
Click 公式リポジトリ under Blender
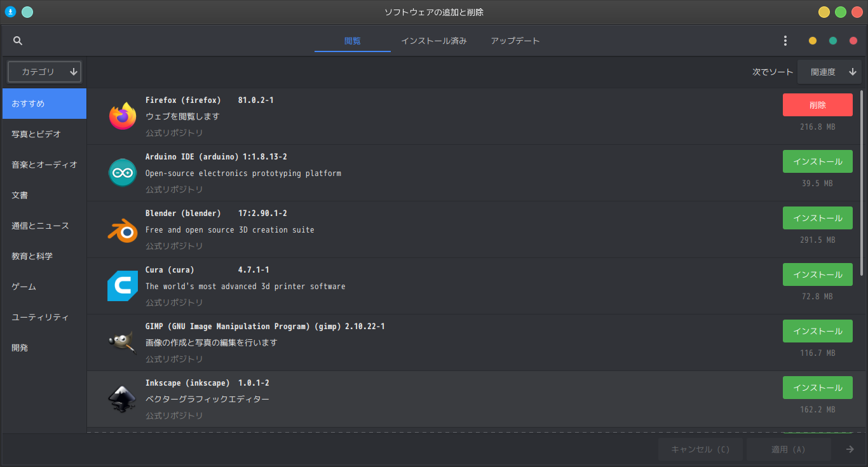click(x=174, y=246)
